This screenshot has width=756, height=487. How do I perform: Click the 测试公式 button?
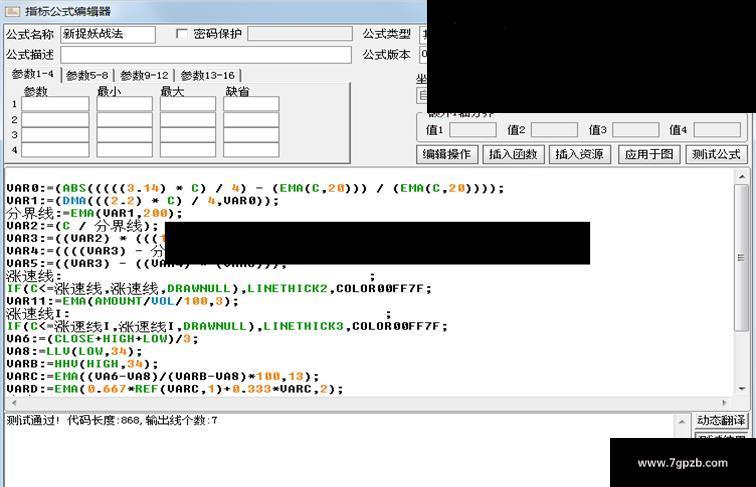716,154
